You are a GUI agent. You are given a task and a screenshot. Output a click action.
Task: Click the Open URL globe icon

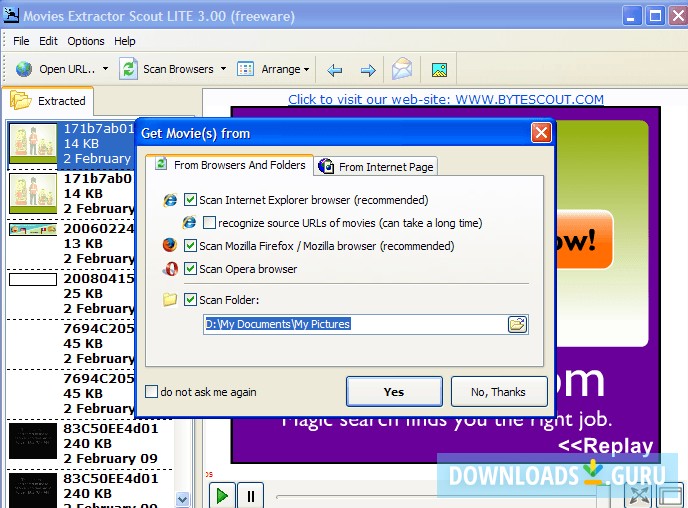point(24,69)
